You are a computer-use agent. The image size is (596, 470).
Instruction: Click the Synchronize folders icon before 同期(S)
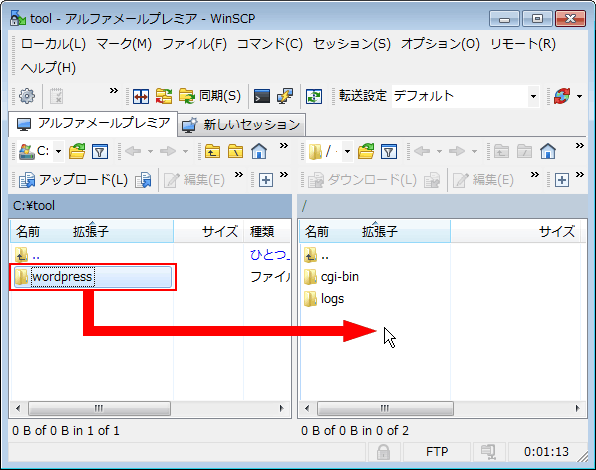[187, 96]
